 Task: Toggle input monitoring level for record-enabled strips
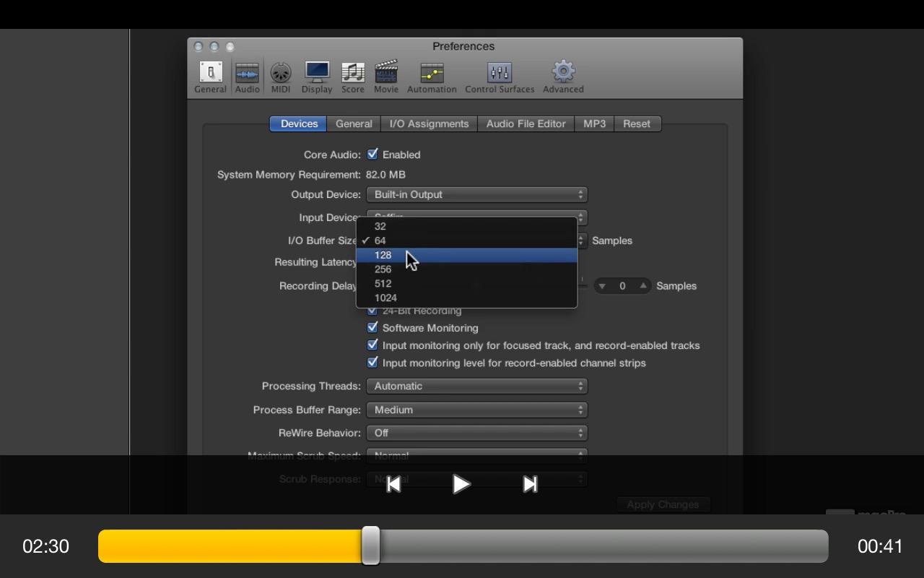tap(372, 362)
